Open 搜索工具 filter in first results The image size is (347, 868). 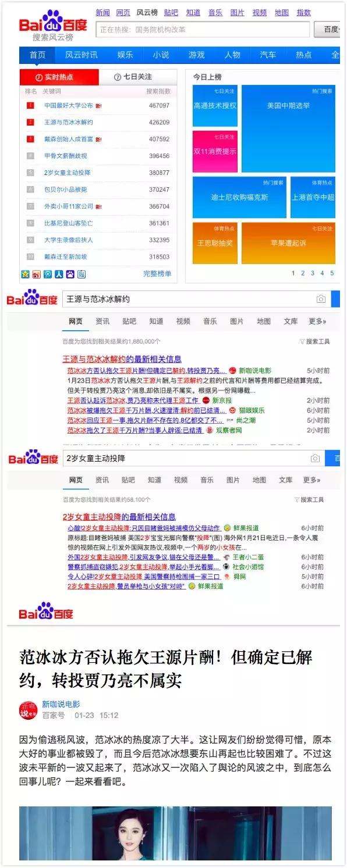pos(315,341)
